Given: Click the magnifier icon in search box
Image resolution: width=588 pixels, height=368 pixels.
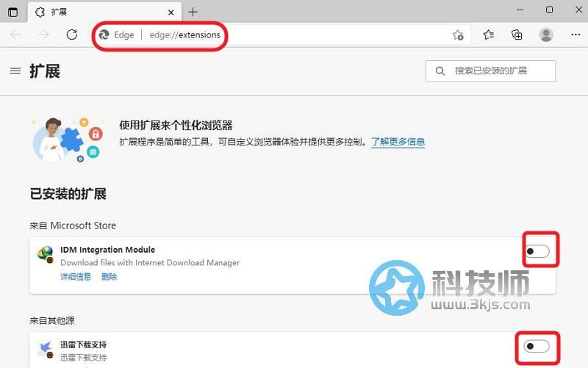Looking at the screenshot, I should click(440, 71).
